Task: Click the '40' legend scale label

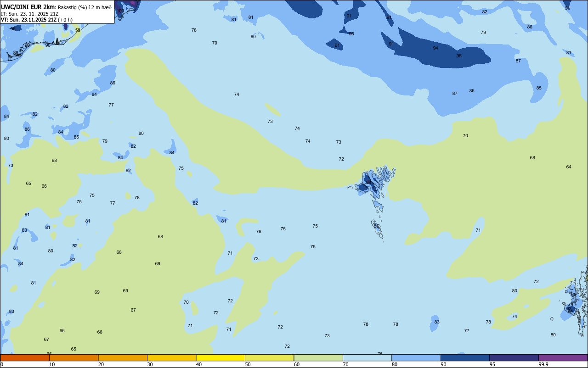Action: click(x=199, y=364)
